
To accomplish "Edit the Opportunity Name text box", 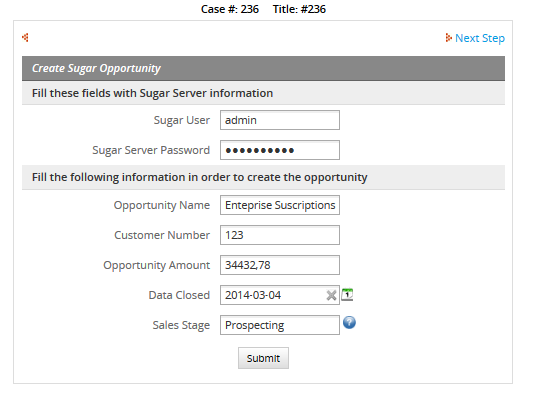I will [280, 205].
